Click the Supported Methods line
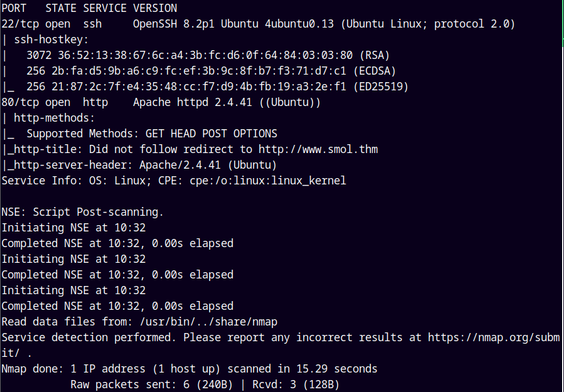Viewport: 564px width, 392px height. (x=151, y=134)
